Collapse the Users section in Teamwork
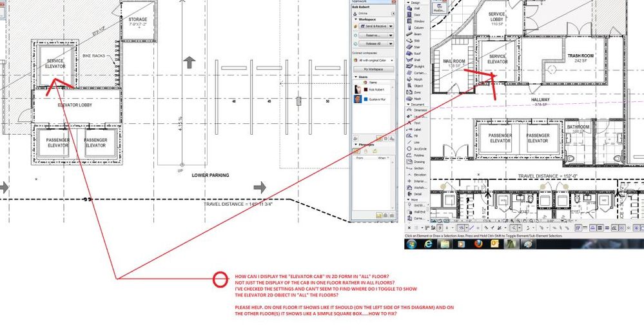 click(356, 77)
